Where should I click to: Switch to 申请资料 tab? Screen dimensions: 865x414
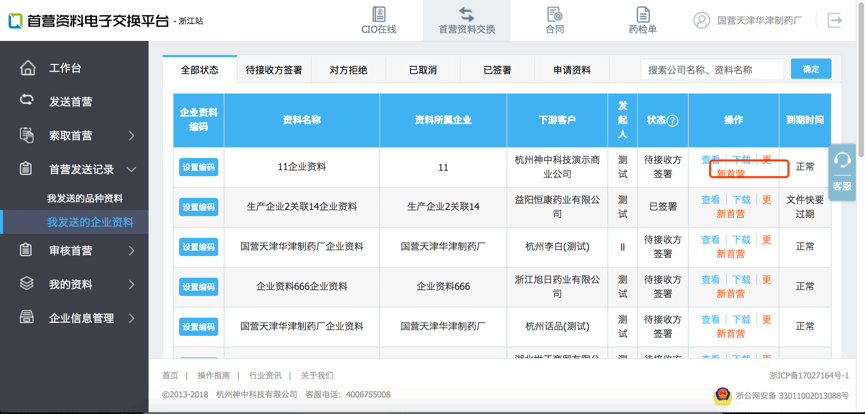click(572, 70)
